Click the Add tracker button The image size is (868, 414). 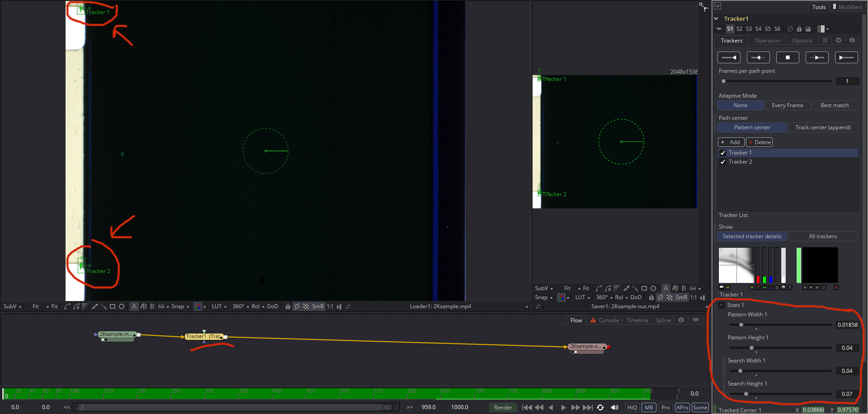coord(731,142)
